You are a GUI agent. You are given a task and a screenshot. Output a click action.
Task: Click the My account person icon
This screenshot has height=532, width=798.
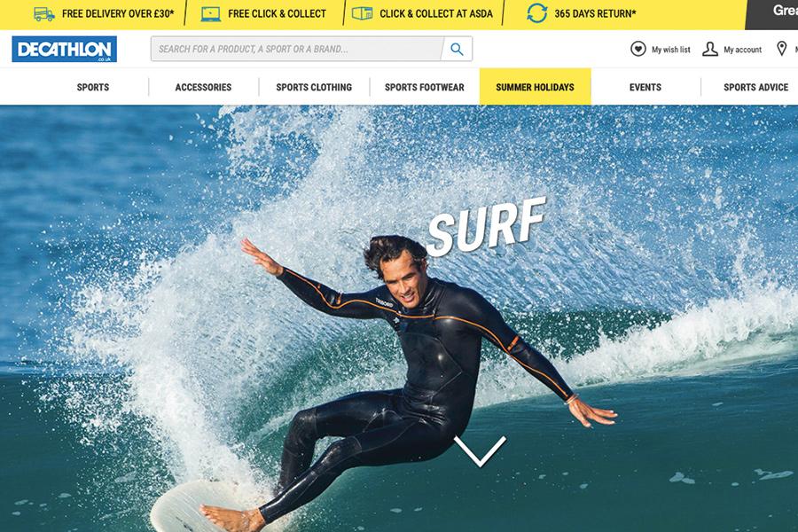click(x=710, y=49)
